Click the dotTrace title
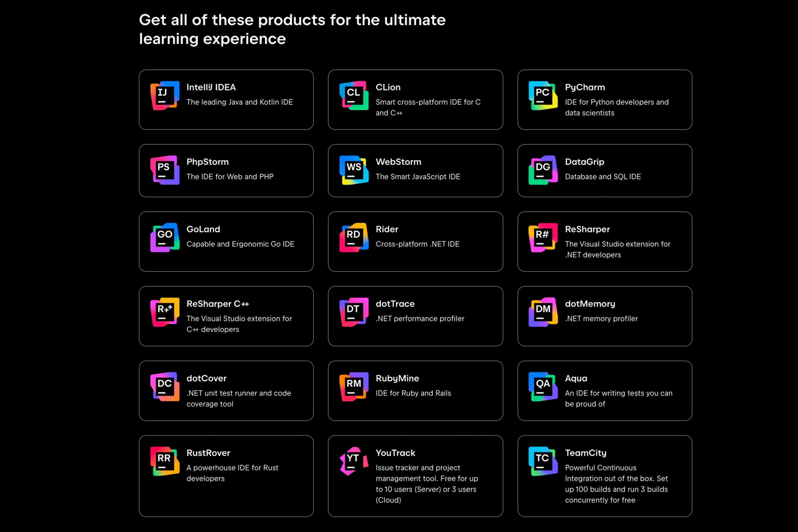 tap(395, 304)
